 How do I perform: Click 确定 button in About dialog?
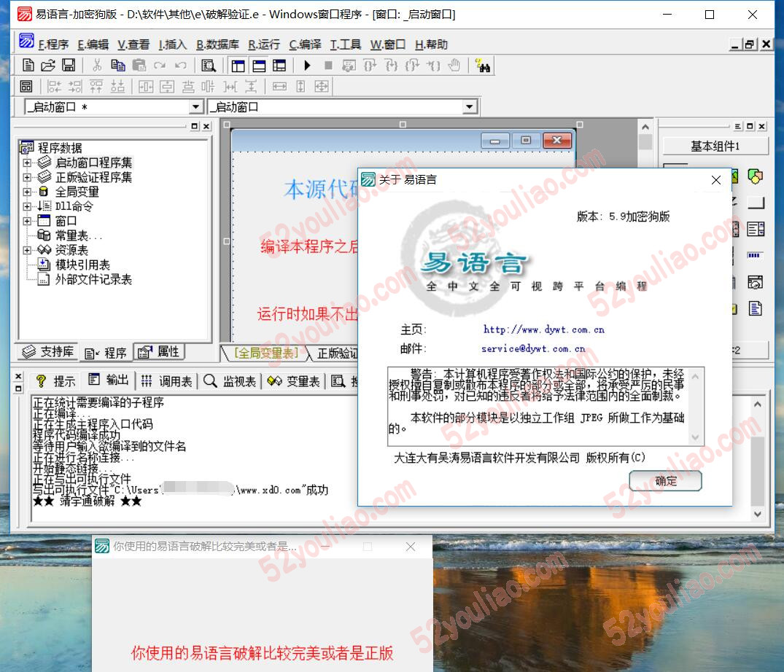click(666, 480)
